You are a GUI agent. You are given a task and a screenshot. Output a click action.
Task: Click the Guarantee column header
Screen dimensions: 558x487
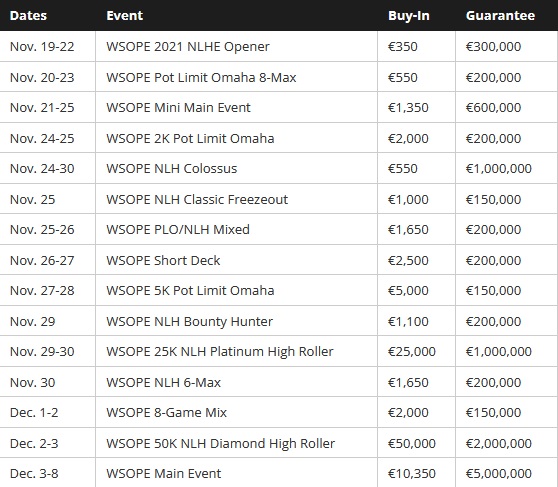pyautogui.click(x=500, y=16)
